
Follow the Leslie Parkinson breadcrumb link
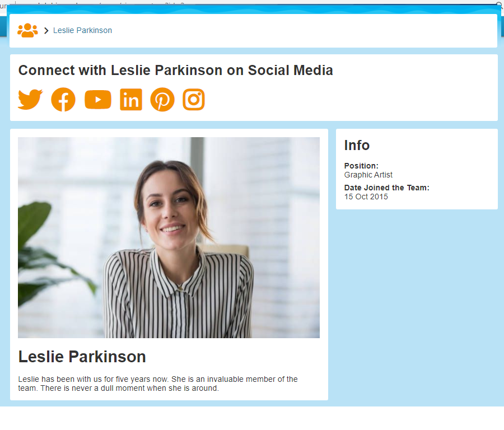[82, 30]
